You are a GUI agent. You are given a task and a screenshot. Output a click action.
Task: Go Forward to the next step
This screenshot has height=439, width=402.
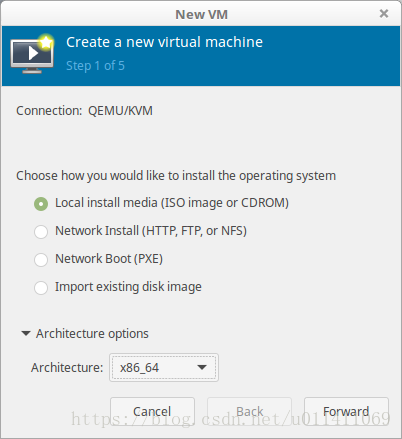pos(346,411)
